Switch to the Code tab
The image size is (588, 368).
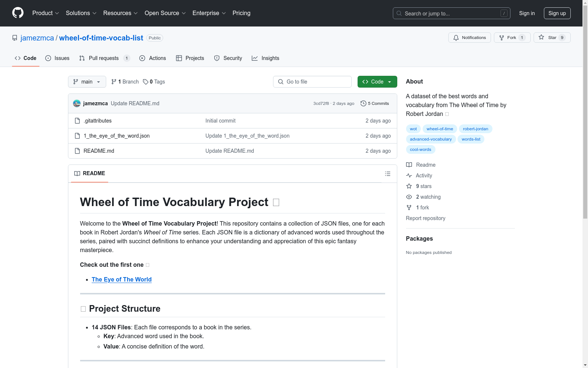click(x=25, y=58)
